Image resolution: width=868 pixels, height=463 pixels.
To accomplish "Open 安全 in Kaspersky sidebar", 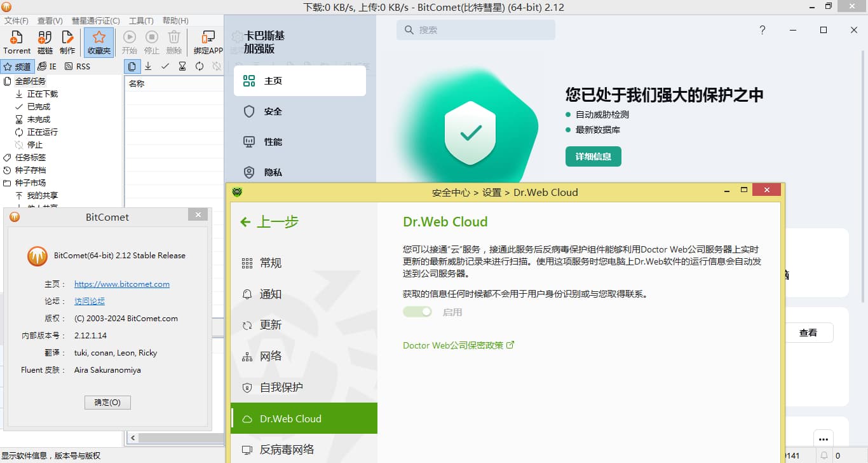I will tap(300, 111).
